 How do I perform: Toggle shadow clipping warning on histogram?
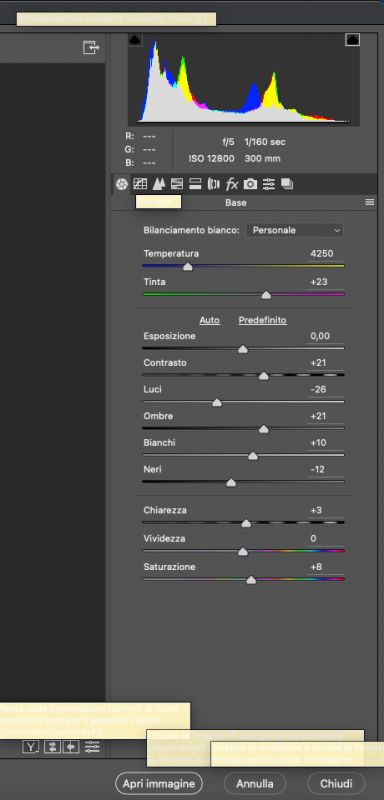[135, 40]
